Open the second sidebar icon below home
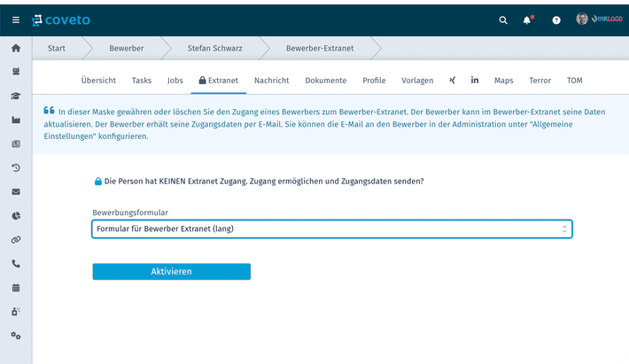Image resolution: width=629 pixels, height=364 pixels. click(x=16, y=72)
